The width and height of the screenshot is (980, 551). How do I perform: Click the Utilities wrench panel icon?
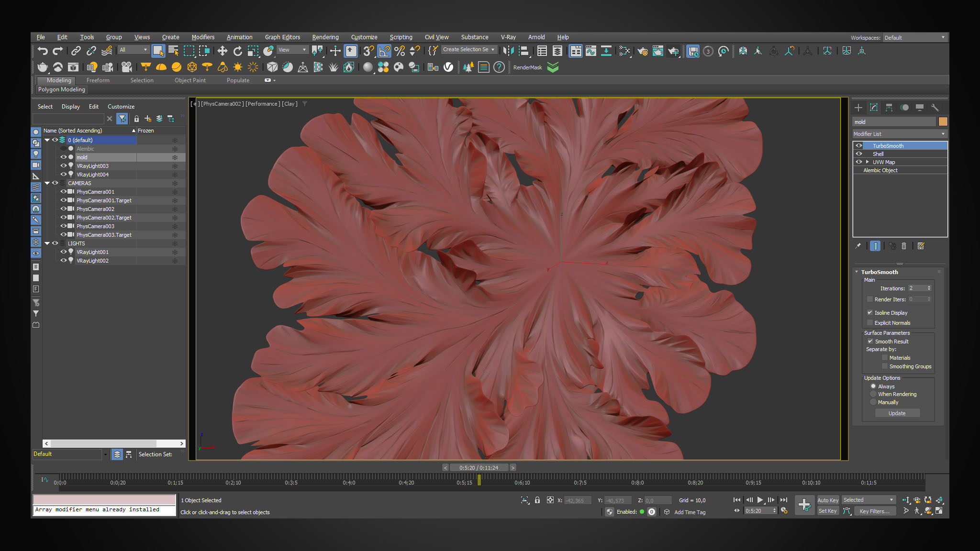(935, 108)
